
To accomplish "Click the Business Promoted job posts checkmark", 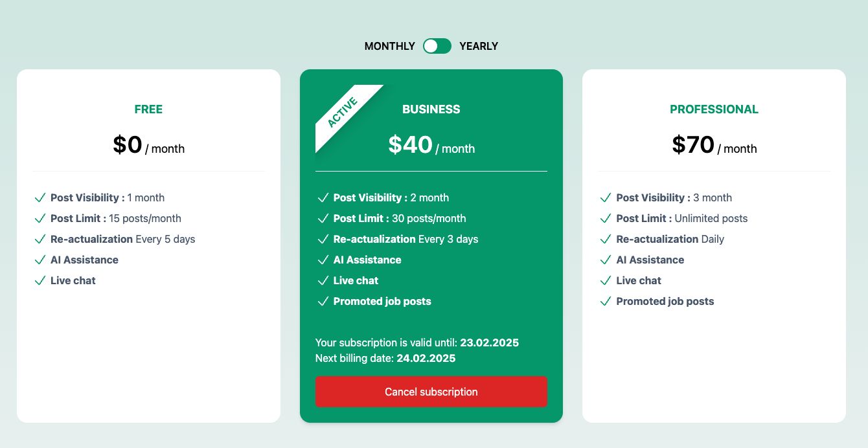I will coord(323,301).
